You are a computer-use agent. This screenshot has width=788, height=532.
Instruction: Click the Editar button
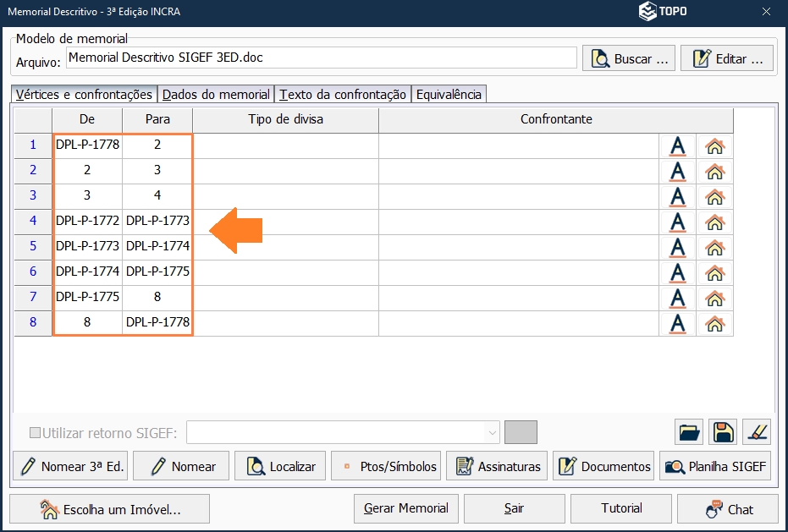pyautogui.click(x=727, y=58)
